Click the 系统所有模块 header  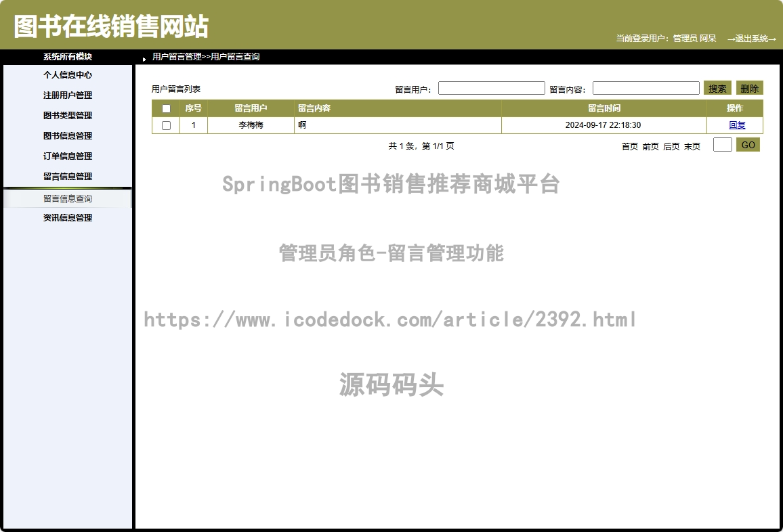[x=68, y=57]
